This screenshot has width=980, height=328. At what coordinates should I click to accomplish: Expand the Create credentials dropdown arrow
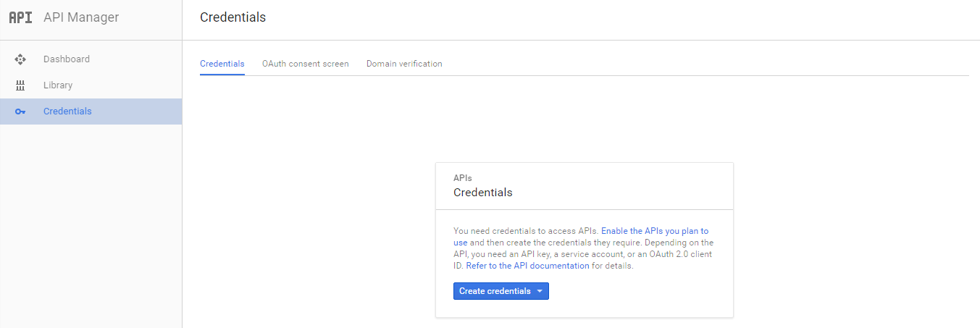[540, 291]
